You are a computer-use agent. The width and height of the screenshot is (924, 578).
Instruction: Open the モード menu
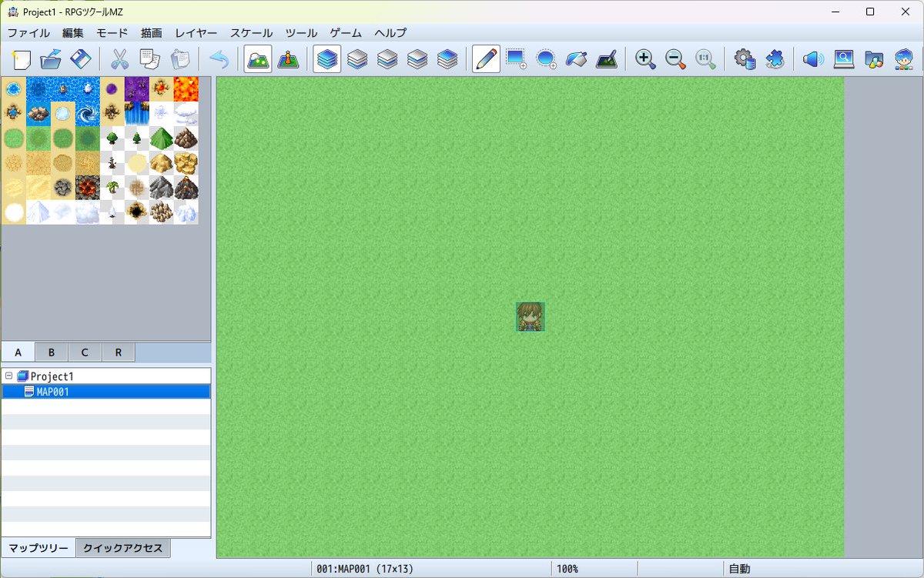[x=112, y=33]
